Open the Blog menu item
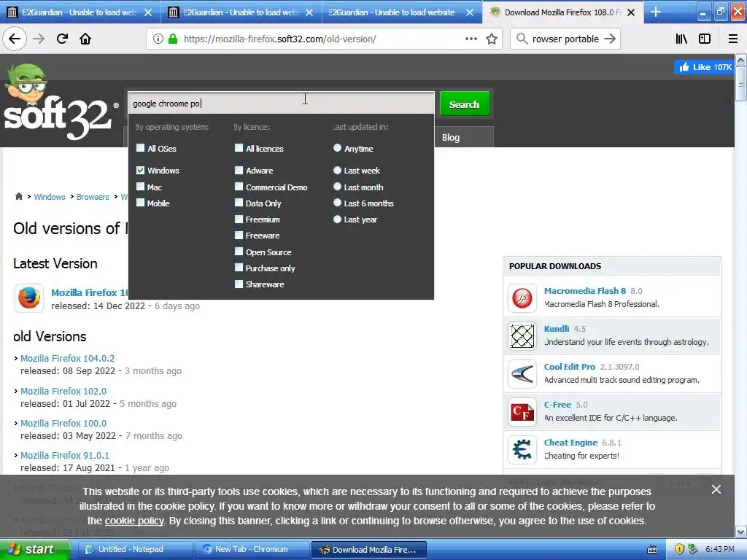Screen dimensions: 747x560 tap(451, 138)
